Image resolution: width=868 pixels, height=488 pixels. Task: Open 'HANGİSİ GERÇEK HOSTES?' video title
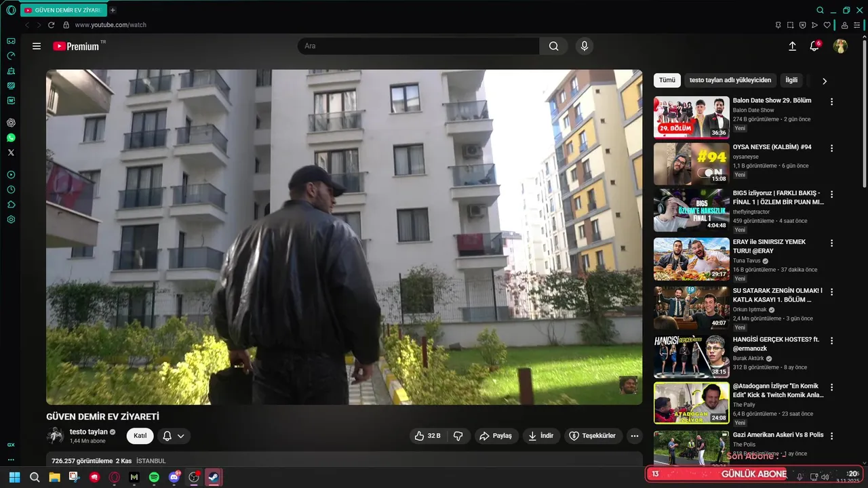(x=776, y=344)
